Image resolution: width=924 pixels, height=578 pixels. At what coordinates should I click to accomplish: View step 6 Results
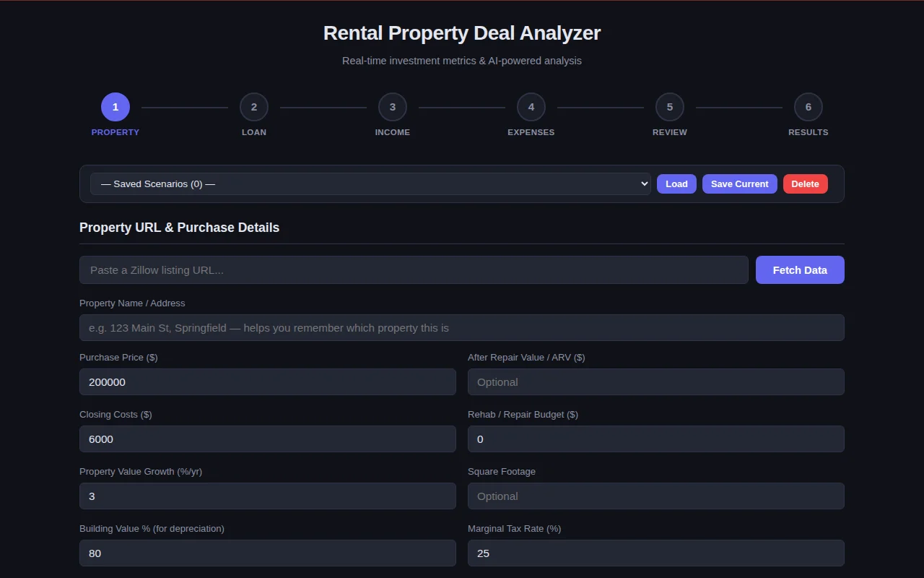pyautogui.click(x=808, y=107)
